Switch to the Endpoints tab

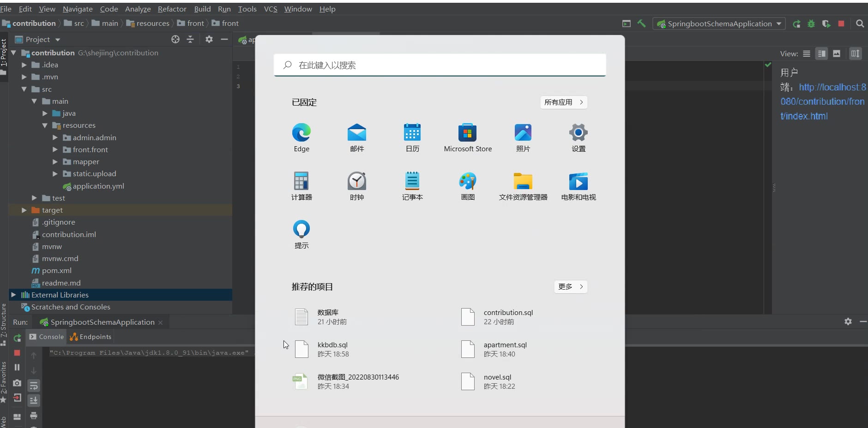click(91, 337)
